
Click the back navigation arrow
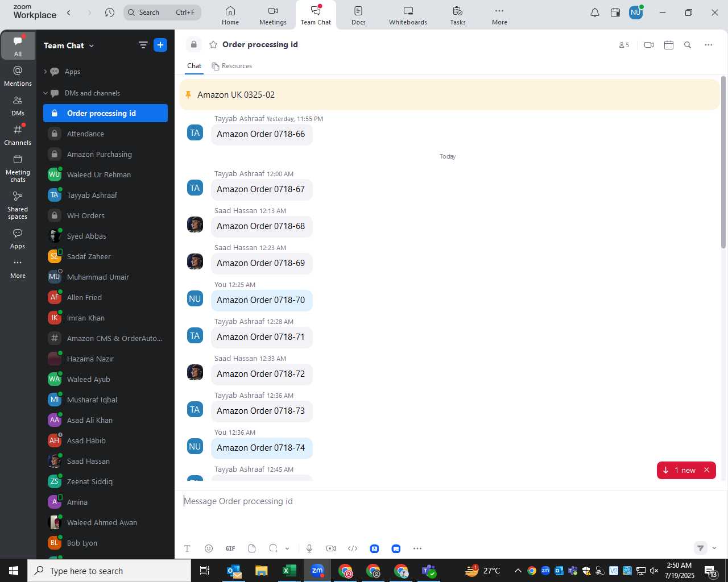(x=69, y=13)
